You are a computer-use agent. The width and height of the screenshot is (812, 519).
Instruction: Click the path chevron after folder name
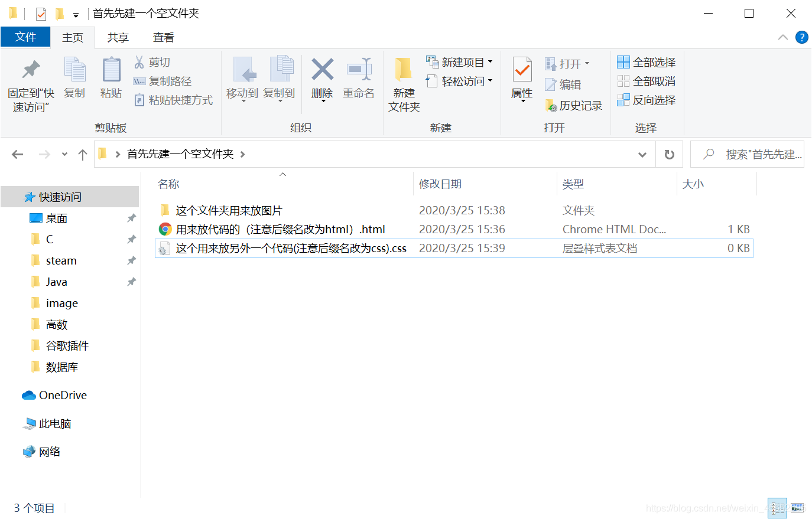(x=242, y=154)
